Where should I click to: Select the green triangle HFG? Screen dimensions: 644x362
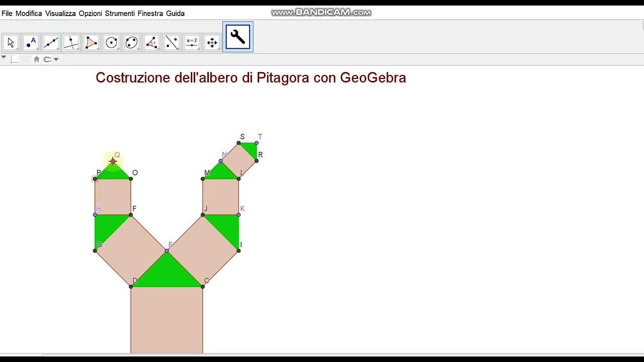pos(106,226)
